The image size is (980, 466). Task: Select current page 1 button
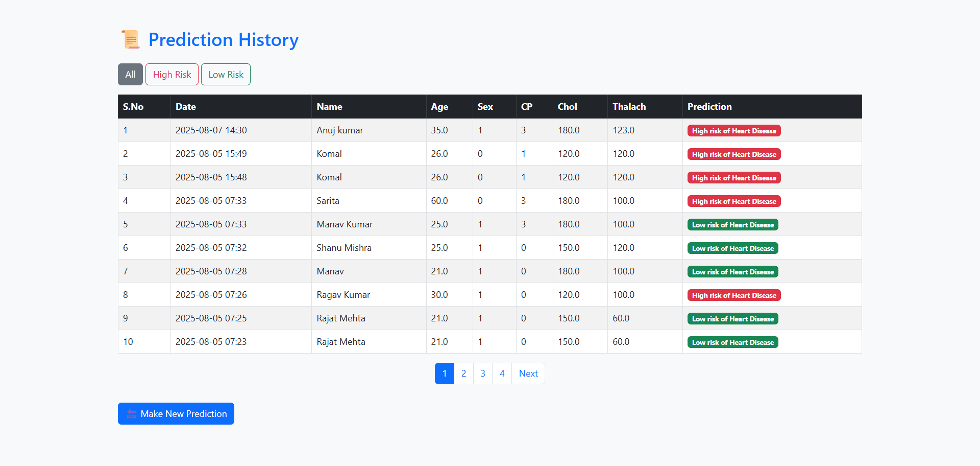pyautogui.click(x=445, y=374)
